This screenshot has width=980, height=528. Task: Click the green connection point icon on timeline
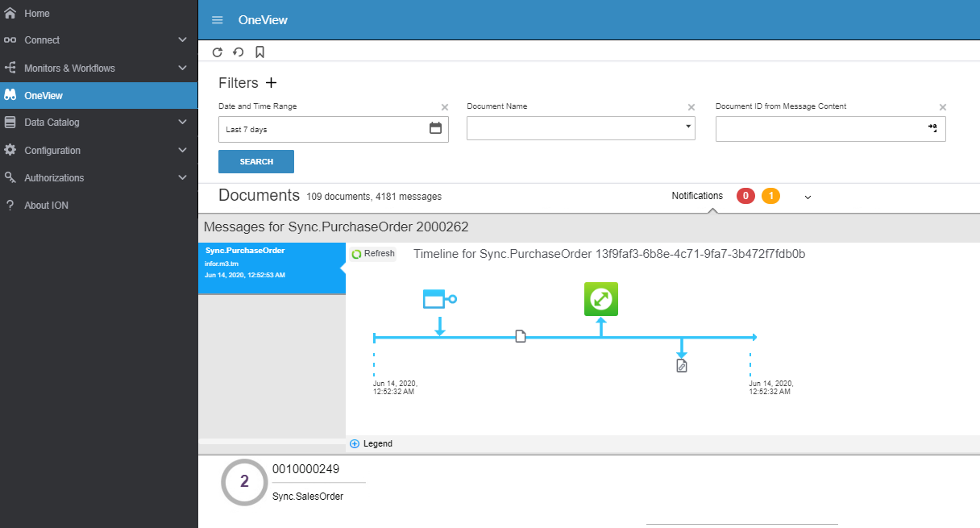coord(600,299)
